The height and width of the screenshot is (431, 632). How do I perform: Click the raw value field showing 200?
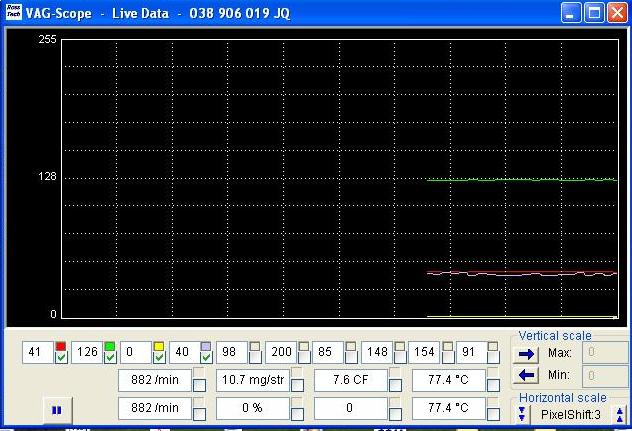point(281,352)
